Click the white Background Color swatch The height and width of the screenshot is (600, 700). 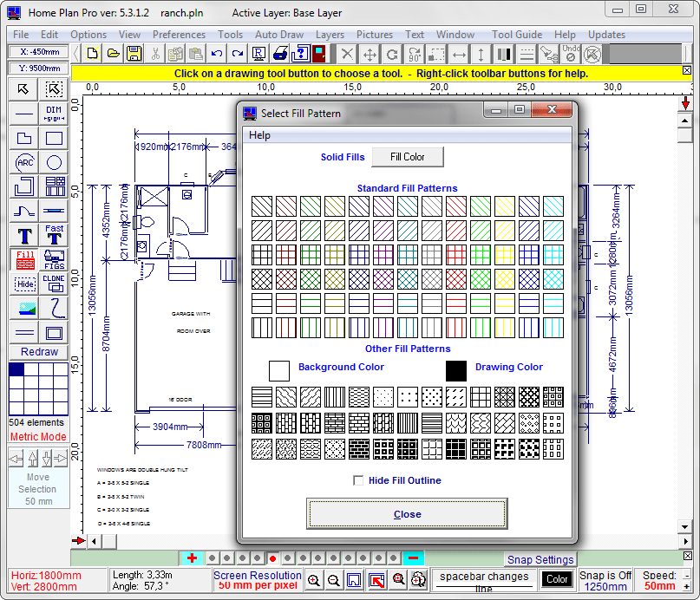[x=279, y=371]
